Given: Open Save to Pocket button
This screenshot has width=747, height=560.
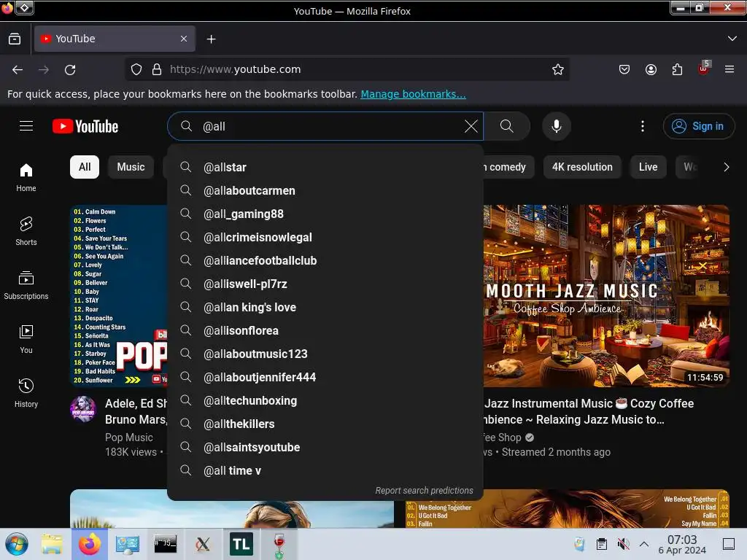Looking at the screenshot, I should pos(624,69).
